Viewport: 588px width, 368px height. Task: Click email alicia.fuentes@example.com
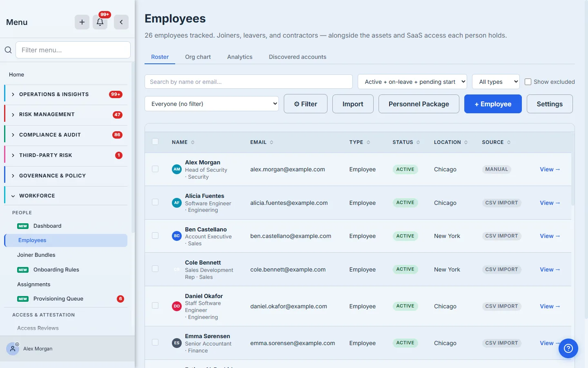click(289, 203)
